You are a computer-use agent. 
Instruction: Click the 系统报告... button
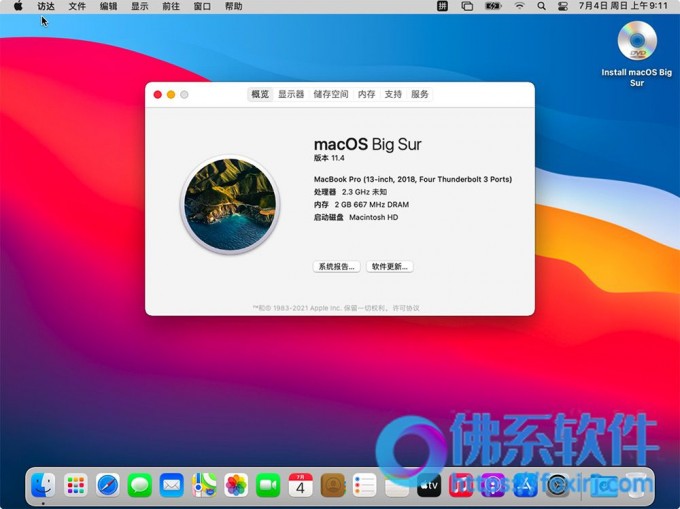click(337, 267)
